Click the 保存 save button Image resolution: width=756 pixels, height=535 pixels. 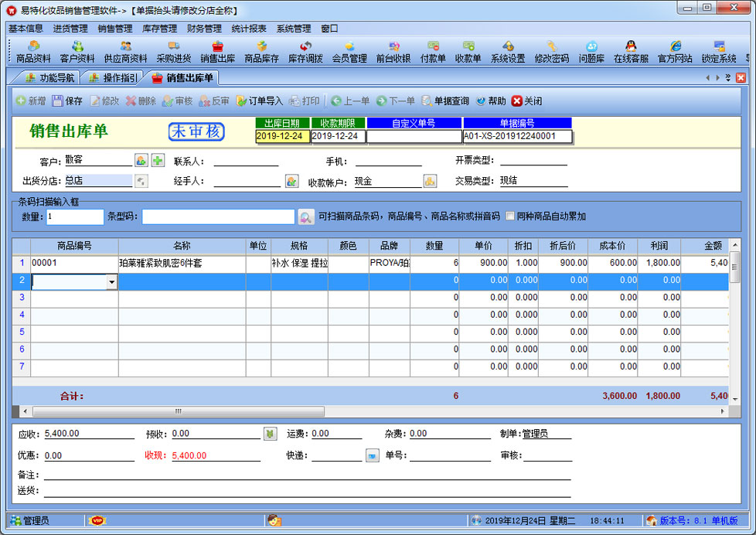coord(67,101)
